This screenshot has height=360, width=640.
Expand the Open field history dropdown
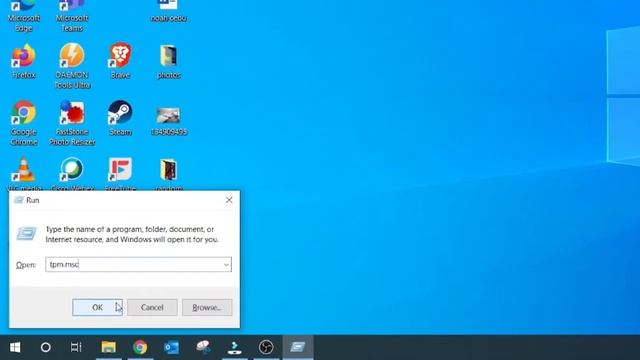click(x=226, y=265)
